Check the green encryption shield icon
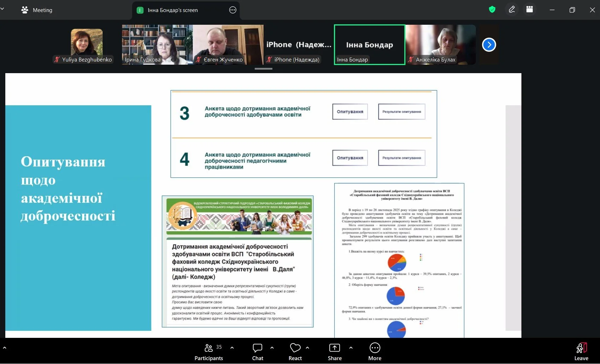The image size is (600, 364). point(492,10)
